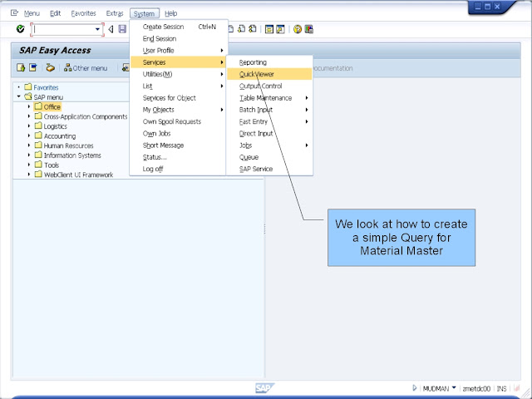Click the Other menu button
Image resolution: width=532 pixels, height=399 pixels.
coord(86,68)
